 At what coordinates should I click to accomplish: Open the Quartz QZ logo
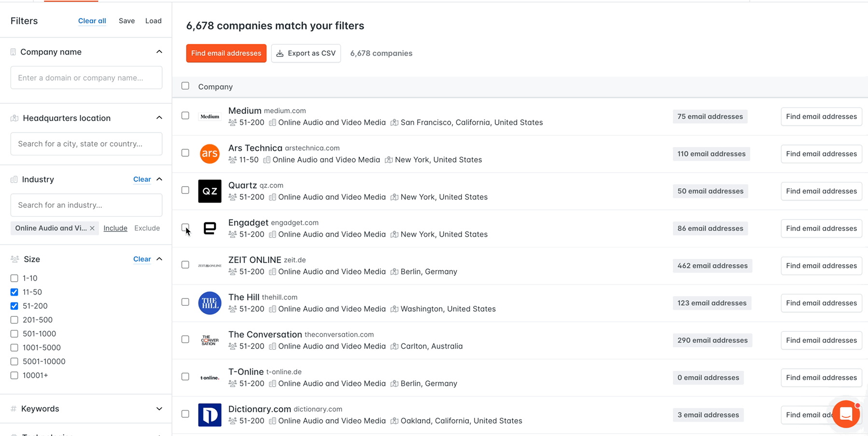click(x=210, y=191)
